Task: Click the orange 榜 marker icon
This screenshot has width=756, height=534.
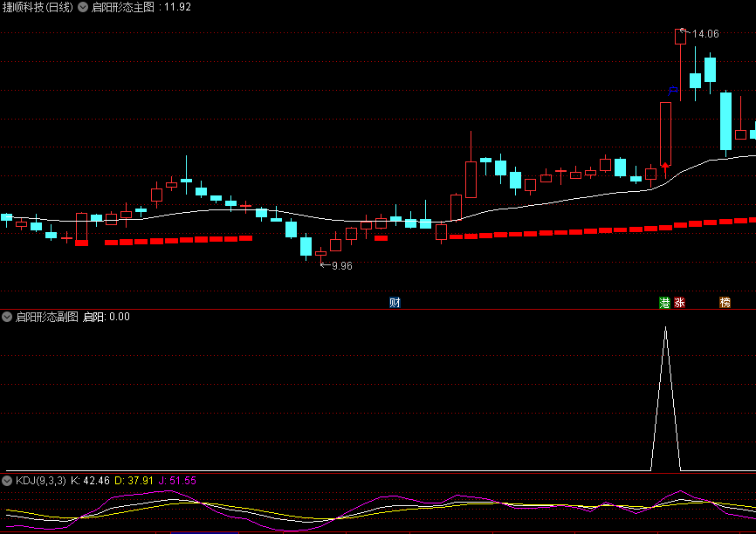Action: [x=725, y=303]
